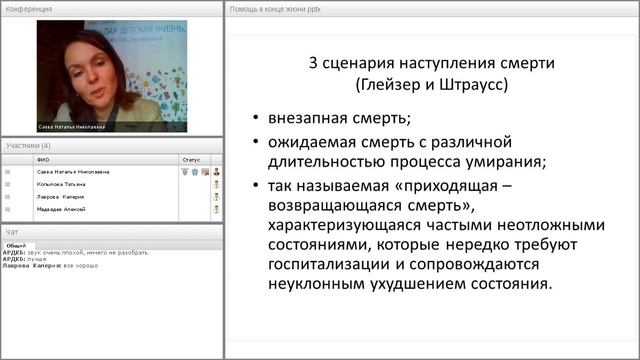Screen dimensions: 640x360
Task: Click the grey square marker beside Лаврова Калерия
Action: pos(7,197)
